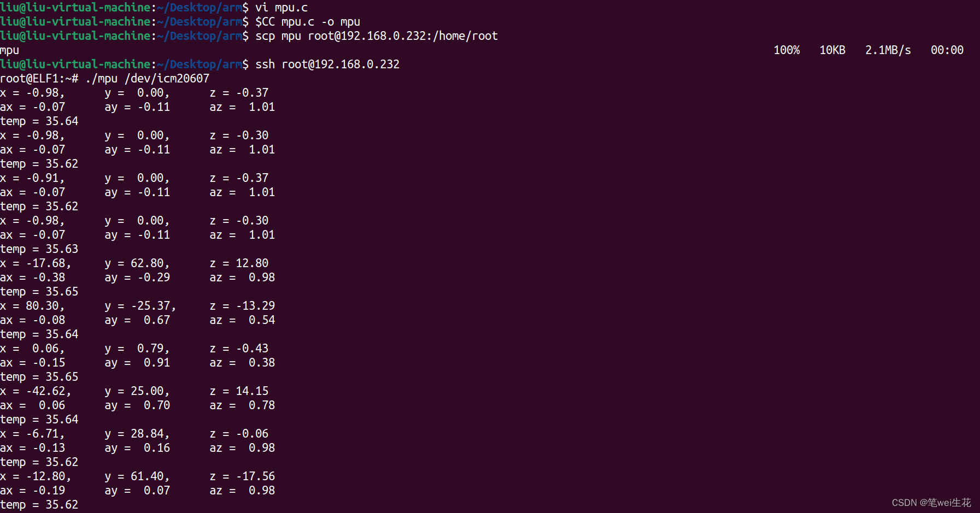Click the reading 'x = -42.62'

point(34,391)
